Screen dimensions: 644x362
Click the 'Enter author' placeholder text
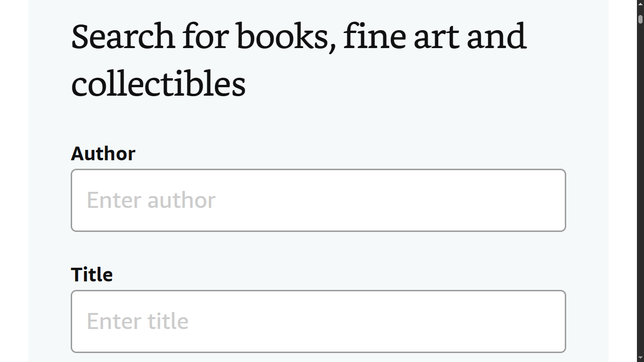tap(151, 200)
